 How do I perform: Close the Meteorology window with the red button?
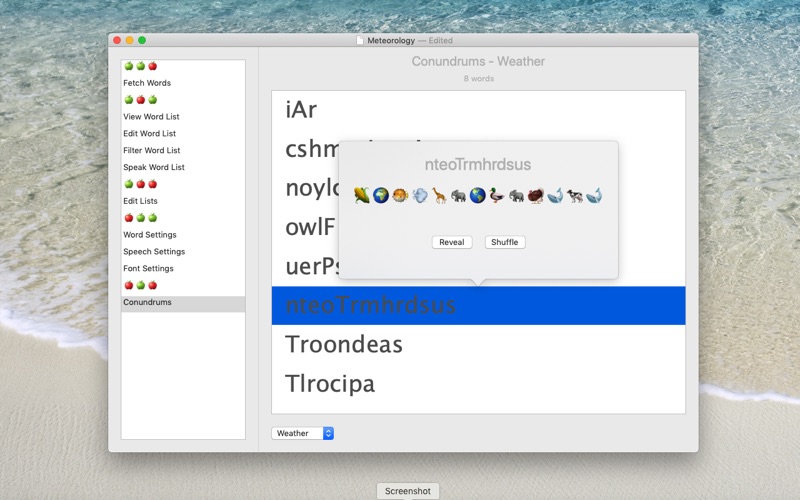(x=117, y=40)
